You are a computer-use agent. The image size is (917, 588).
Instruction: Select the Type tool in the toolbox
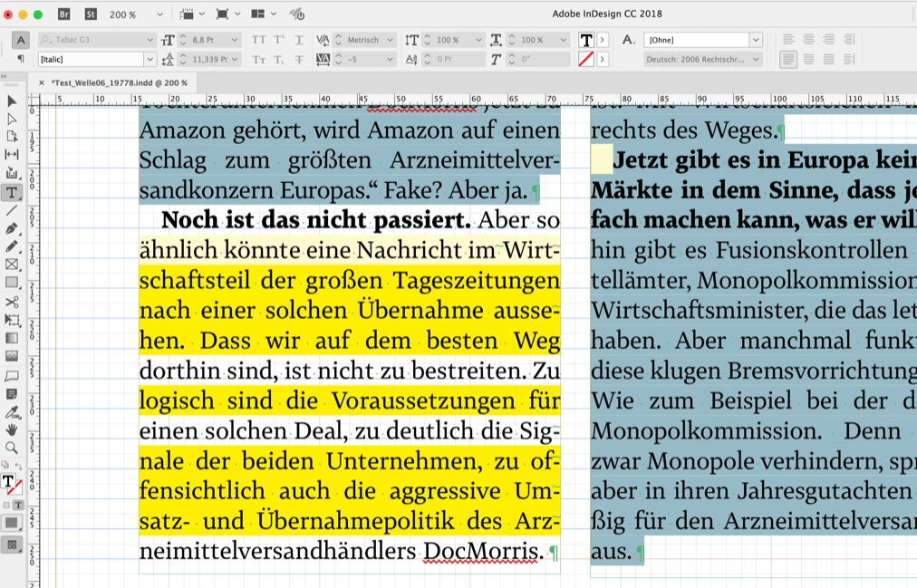tap(11, 192)
